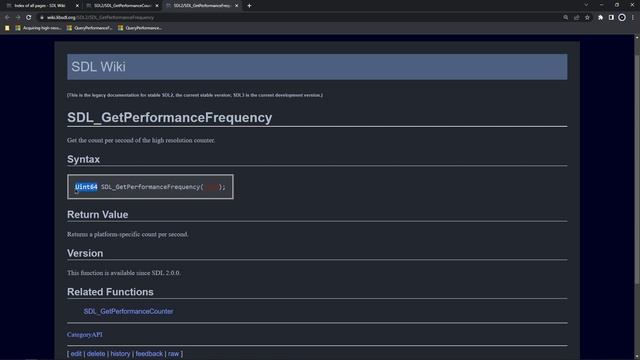Screen dimensions: 640x360
Task: Go back to the previous page
Action: (7, 18)
